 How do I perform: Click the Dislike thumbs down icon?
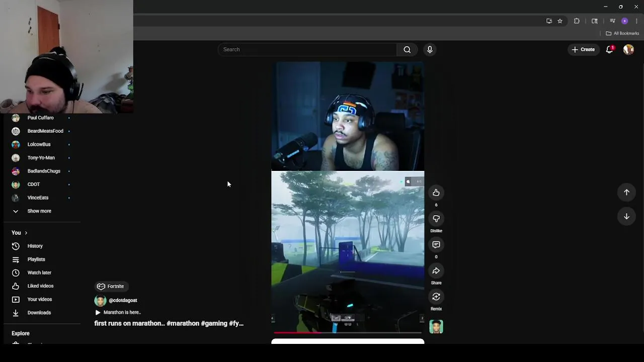pyautogui.click(x=436, y=219)
